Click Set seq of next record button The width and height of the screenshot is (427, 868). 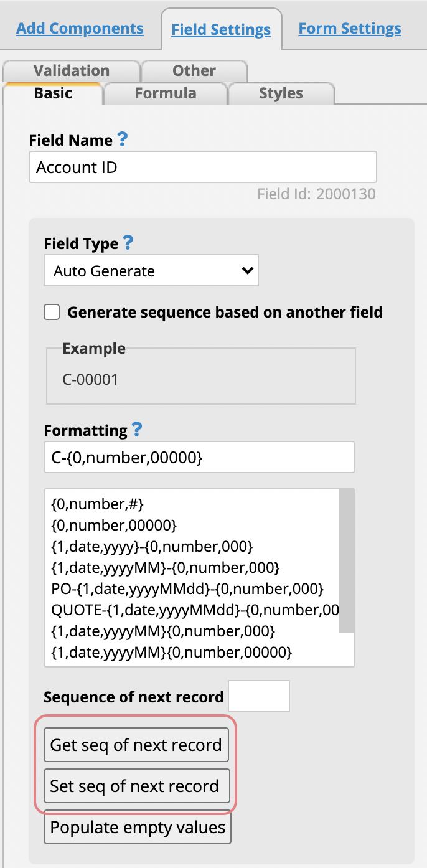[x=136, y=786]
